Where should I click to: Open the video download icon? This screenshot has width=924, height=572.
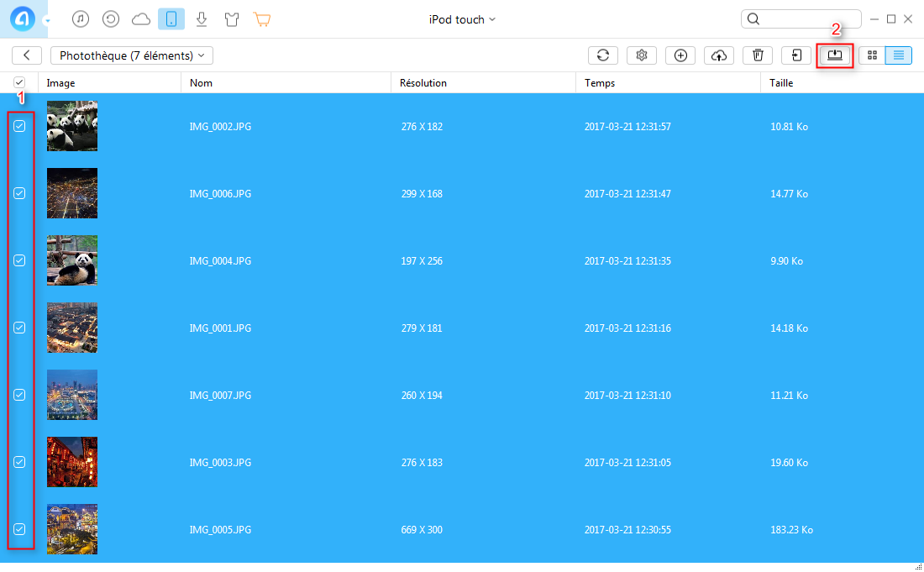[x=202, y=19]
